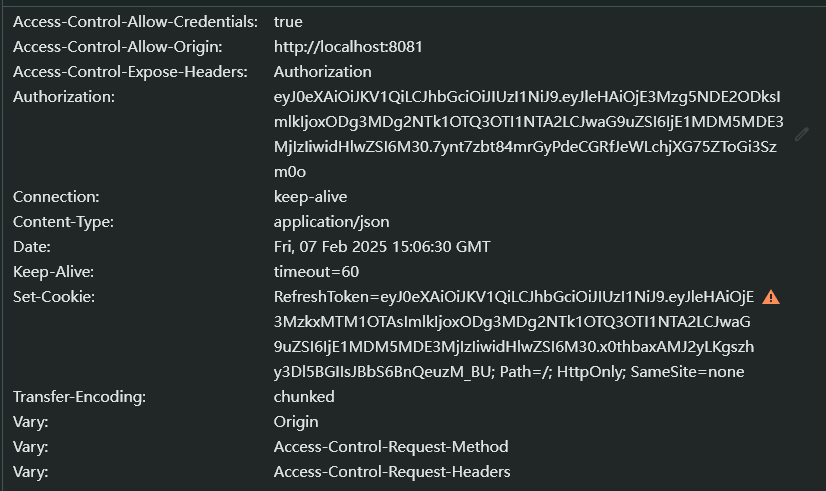
Task: Click the Access-Control-Request-Method Vary value
Action: coord(391,447)
